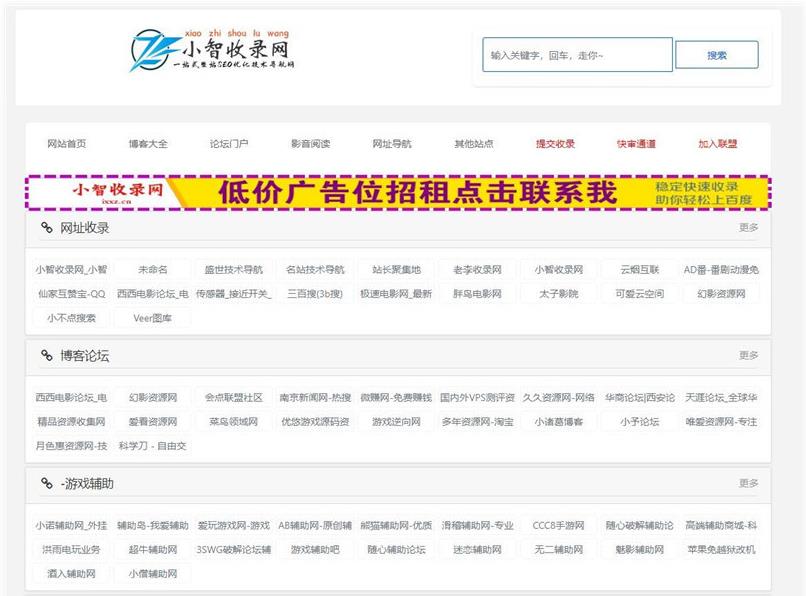Select 论坛门户 from the navigation bar
Screen dimensions: 806x596
click(x=229, y=144)
